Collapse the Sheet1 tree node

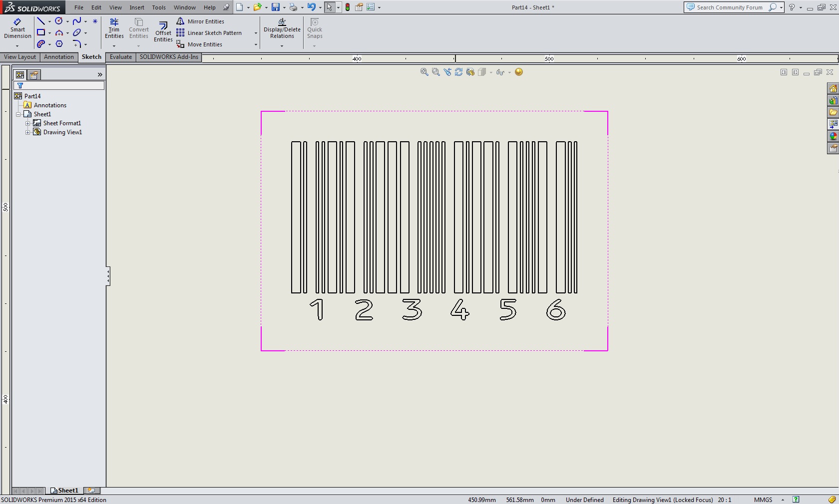pos(18,114)
